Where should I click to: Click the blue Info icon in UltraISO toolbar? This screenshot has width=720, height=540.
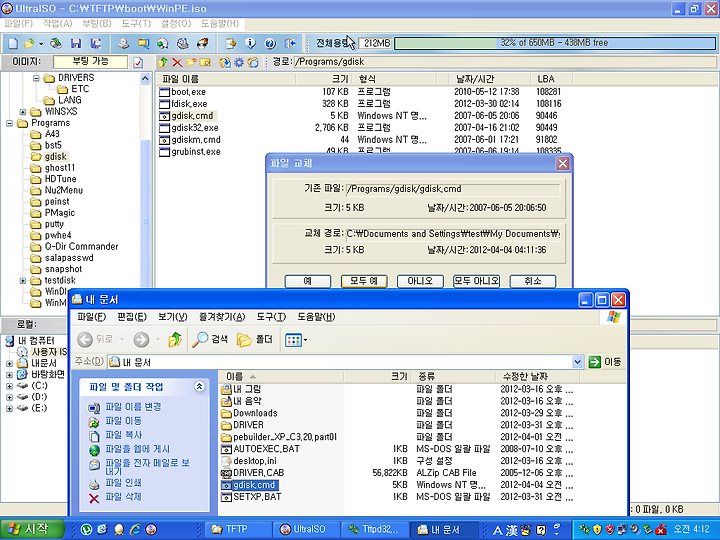pyautogui.click(x=250, y=44)
